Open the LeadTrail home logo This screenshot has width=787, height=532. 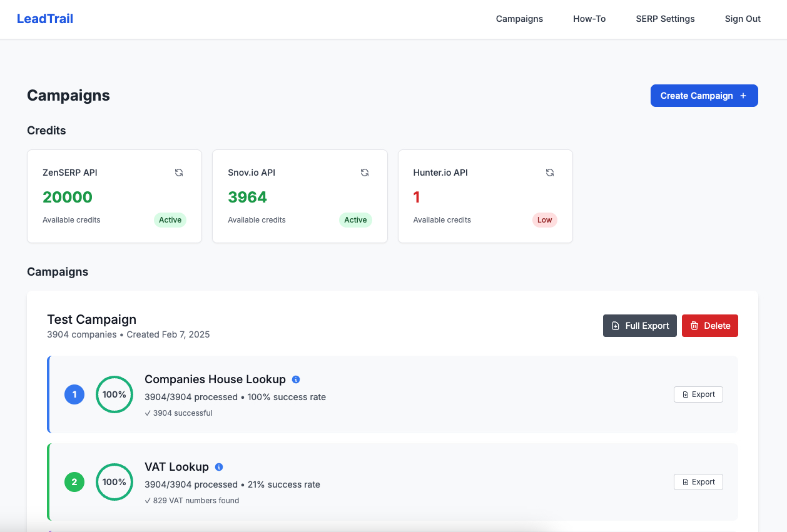[44, 19]
